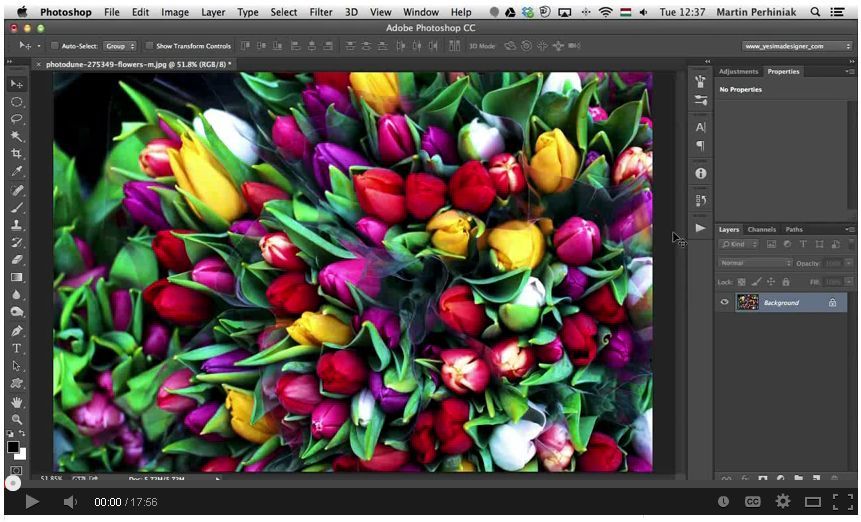Select the Horizontal Type tool
Image resolution: width=861 pixels, height=522 pixels.
pyautogui.click(x=16, y=348)
